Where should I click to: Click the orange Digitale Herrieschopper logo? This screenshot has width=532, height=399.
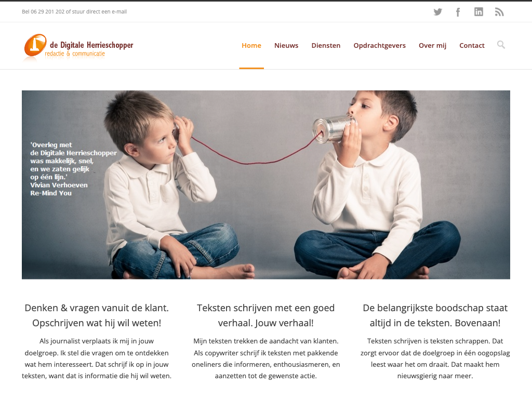point(78,46)
